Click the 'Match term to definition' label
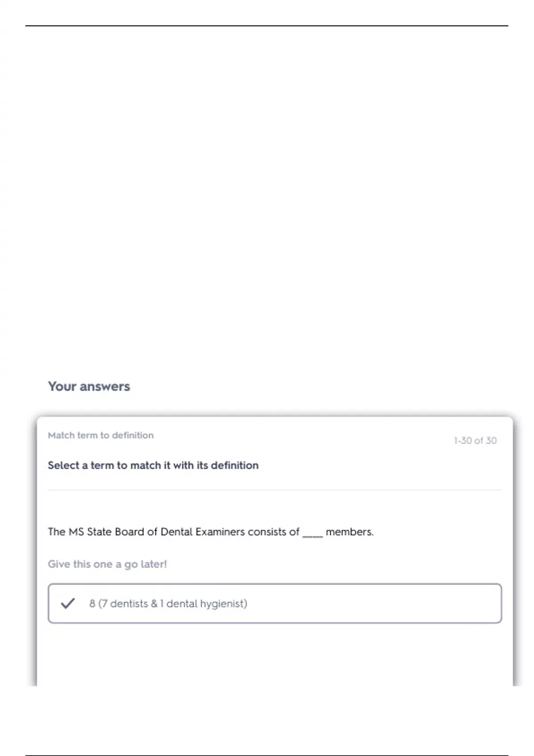Viewport: 534px width, 756px height. 101,435
